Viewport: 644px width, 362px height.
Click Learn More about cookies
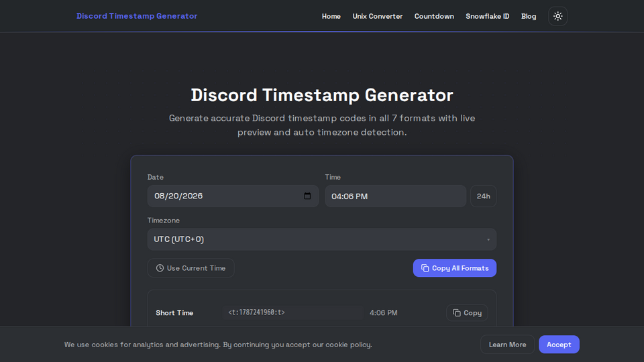[x=507, y=345]
